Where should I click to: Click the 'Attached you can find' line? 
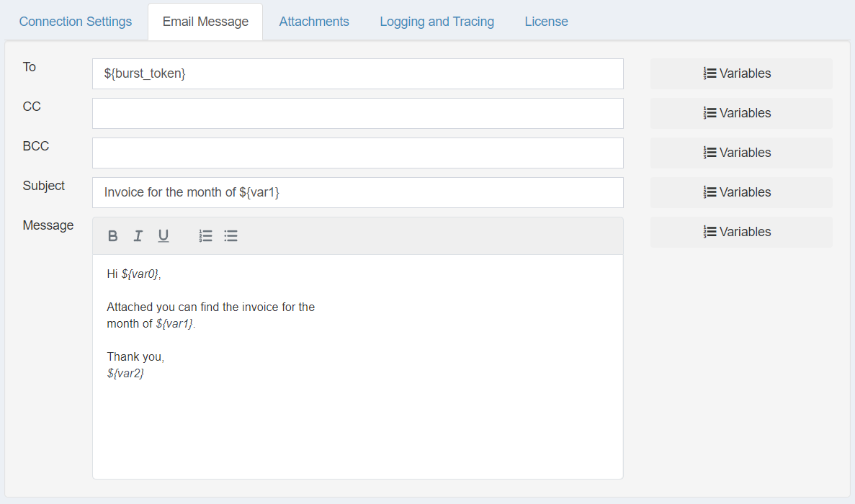click(210, 307)
